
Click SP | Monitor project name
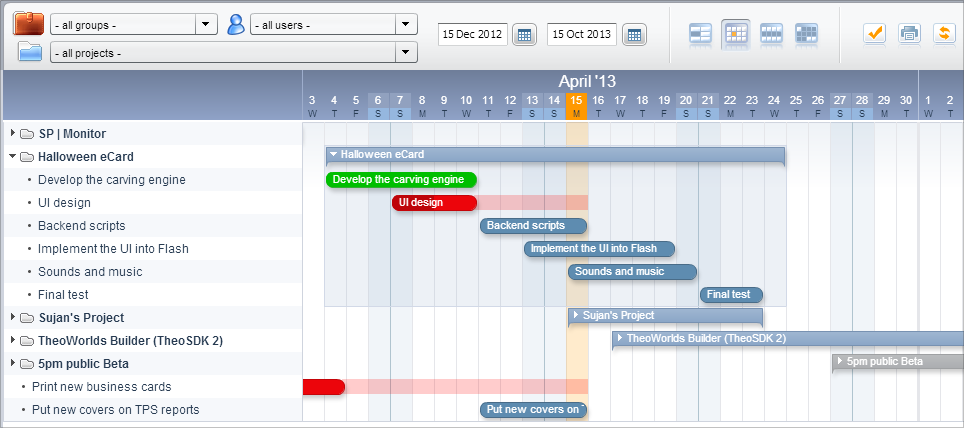click(73, 133)
